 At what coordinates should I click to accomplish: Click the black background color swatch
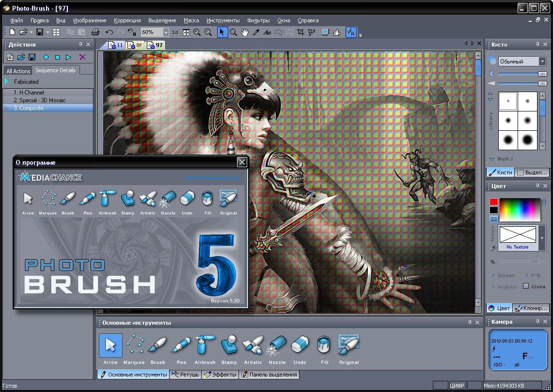point(494,210)
